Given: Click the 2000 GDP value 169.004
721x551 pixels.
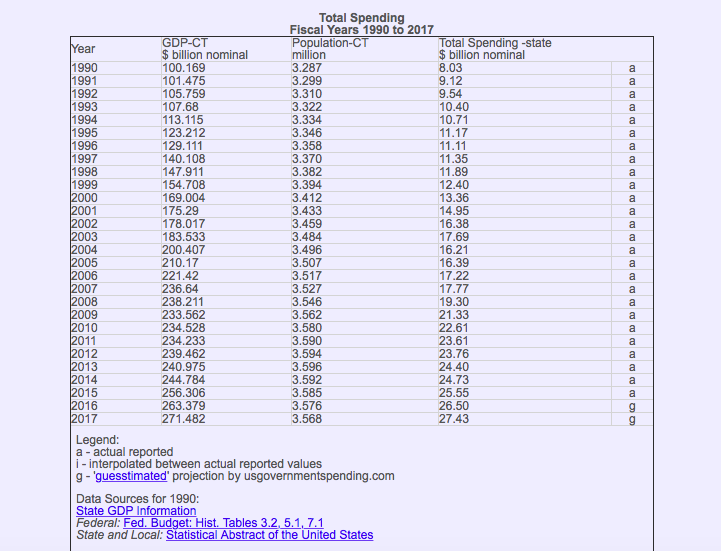Looking at the screenshot, I should 183,198.
